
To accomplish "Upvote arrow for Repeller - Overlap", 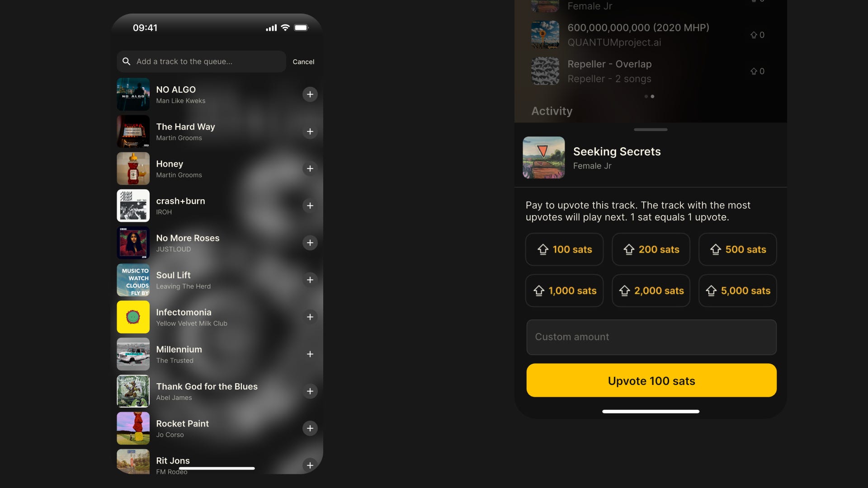I will click(754, 71).
